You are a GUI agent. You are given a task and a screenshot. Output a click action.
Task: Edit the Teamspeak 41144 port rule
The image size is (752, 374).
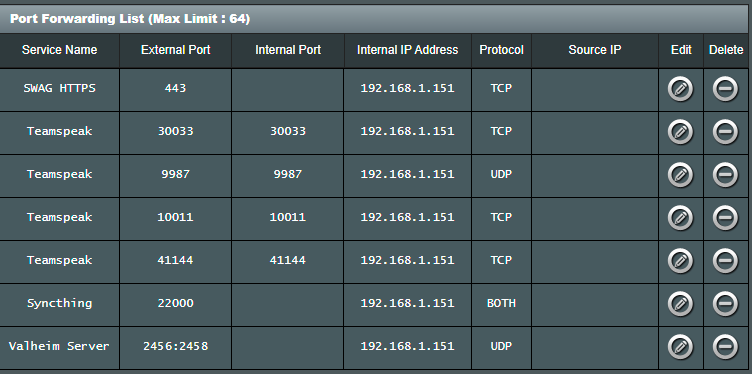pyautogui.click(x=680, y=261)
